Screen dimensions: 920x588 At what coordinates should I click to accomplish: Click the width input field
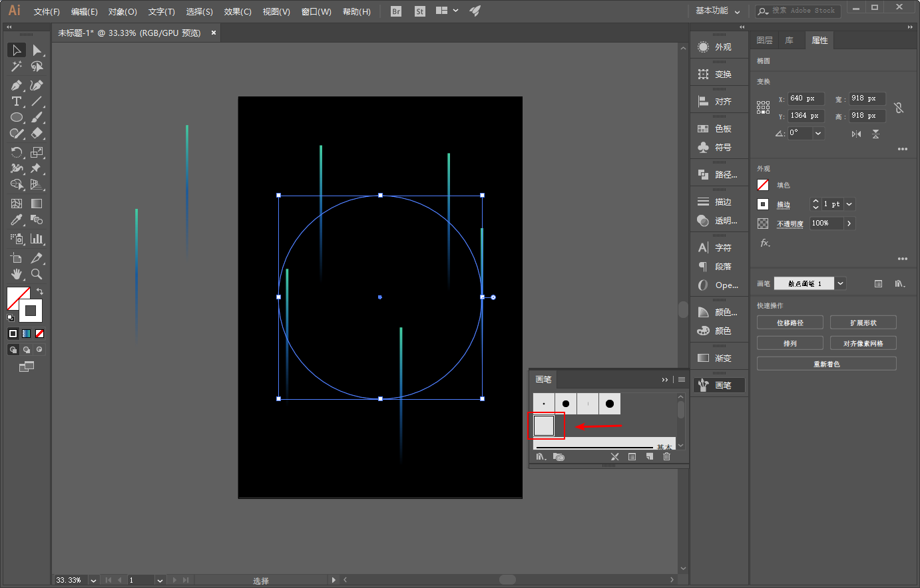(866, 98)
